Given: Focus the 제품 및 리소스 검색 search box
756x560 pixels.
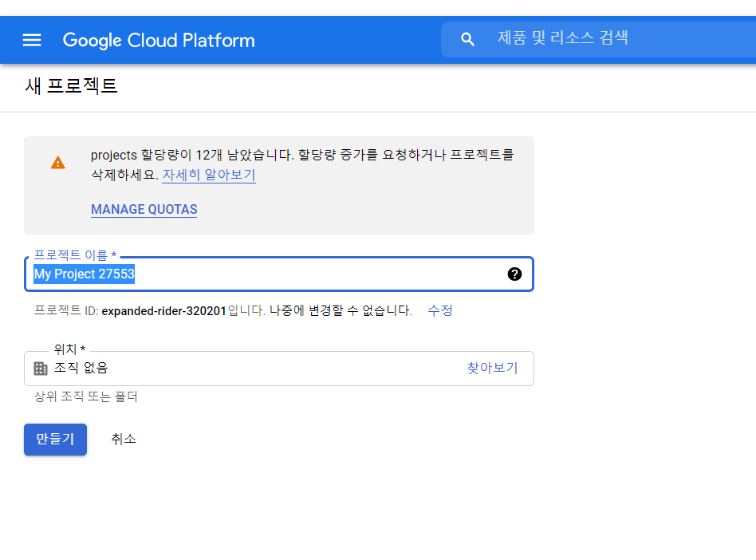Looking at the screenshot, I should (598, 40).
